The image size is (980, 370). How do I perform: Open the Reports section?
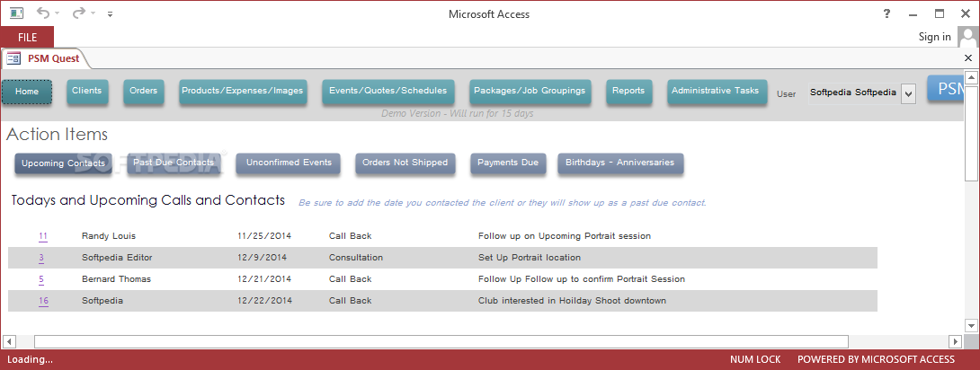pyautogui.click(x=628, y=91)
